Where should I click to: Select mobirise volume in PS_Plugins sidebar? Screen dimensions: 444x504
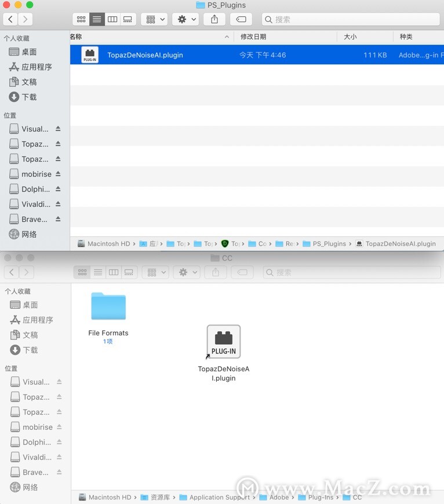[31, 174]
